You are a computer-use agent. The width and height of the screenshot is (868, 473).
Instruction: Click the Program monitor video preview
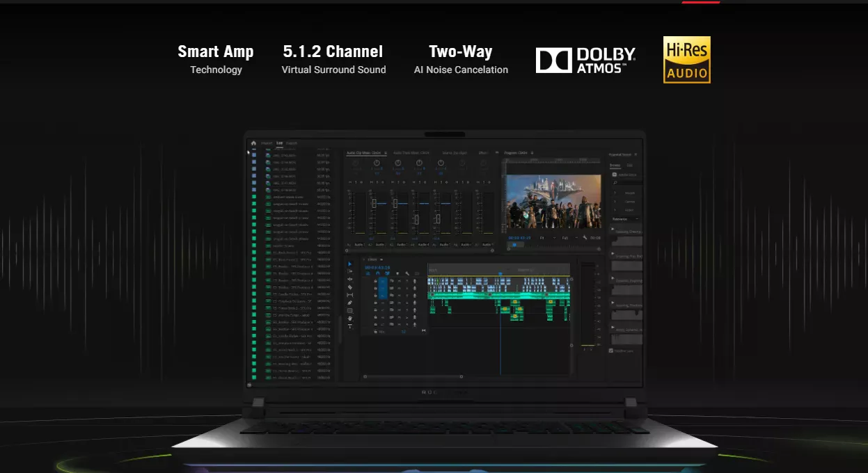tap(553, 202)
